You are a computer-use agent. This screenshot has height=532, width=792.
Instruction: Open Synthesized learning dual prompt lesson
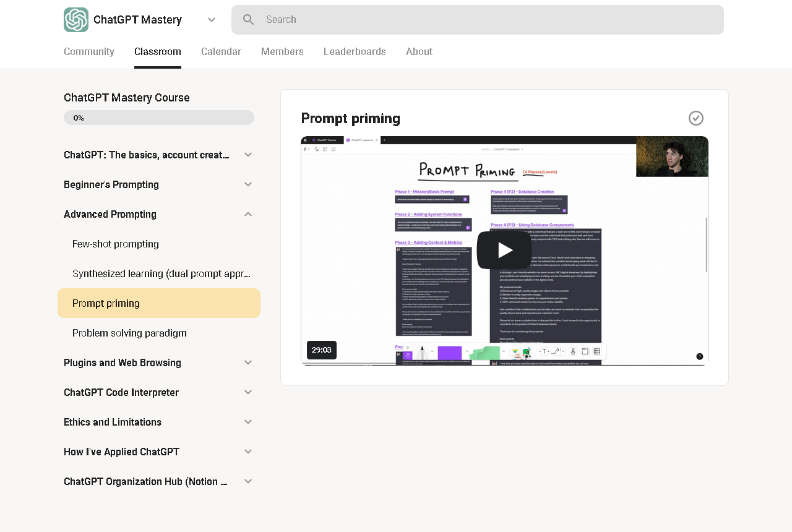(159, 273)
